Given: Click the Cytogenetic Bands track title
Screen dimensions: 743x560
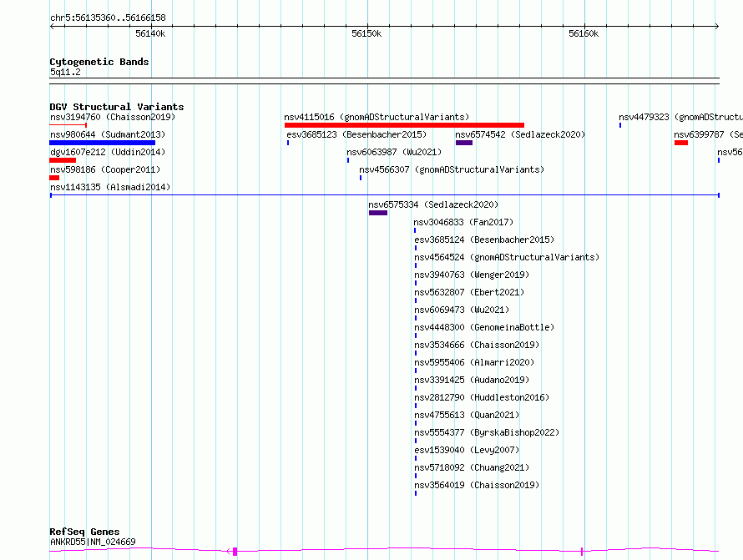Looking at the screenshot, I should (x=99, y=62).
